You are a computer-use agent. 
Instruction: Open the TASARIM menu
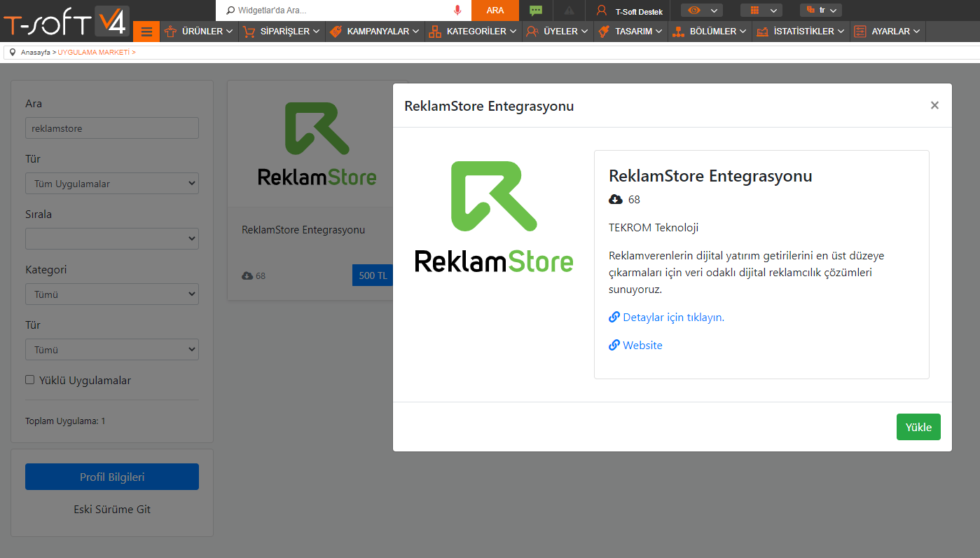click(630, 32)
